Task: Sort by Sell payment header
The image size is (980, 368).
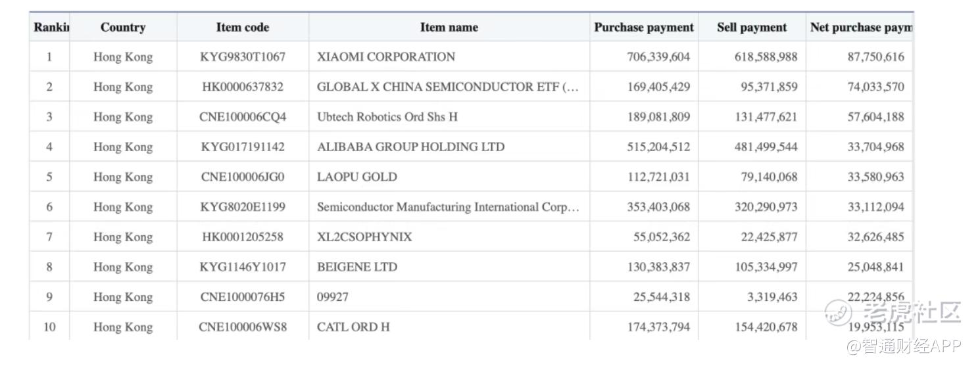Action: pyautogui.click(x=752, y=28)
